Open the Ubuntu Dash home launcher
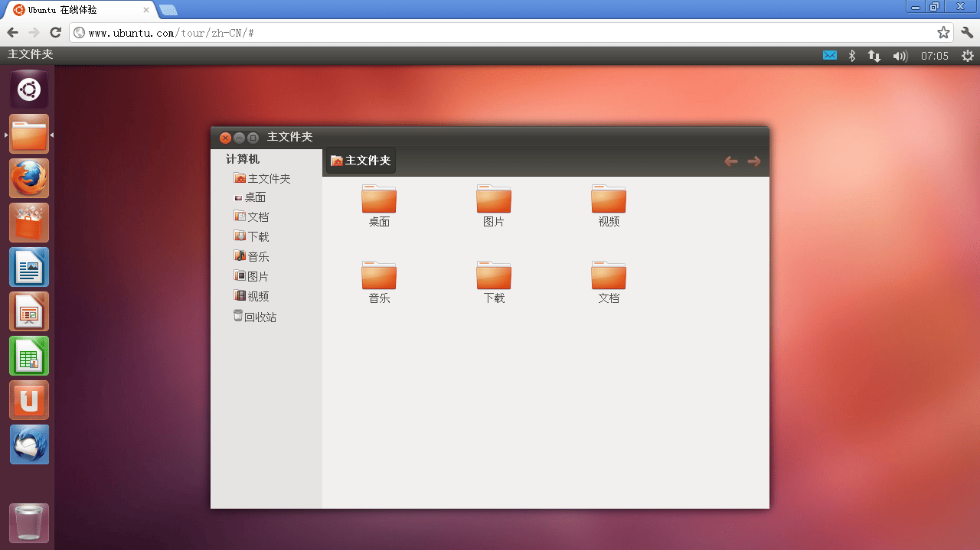Image resolution: width=980 pixels, height=550 pixels. 29,90
